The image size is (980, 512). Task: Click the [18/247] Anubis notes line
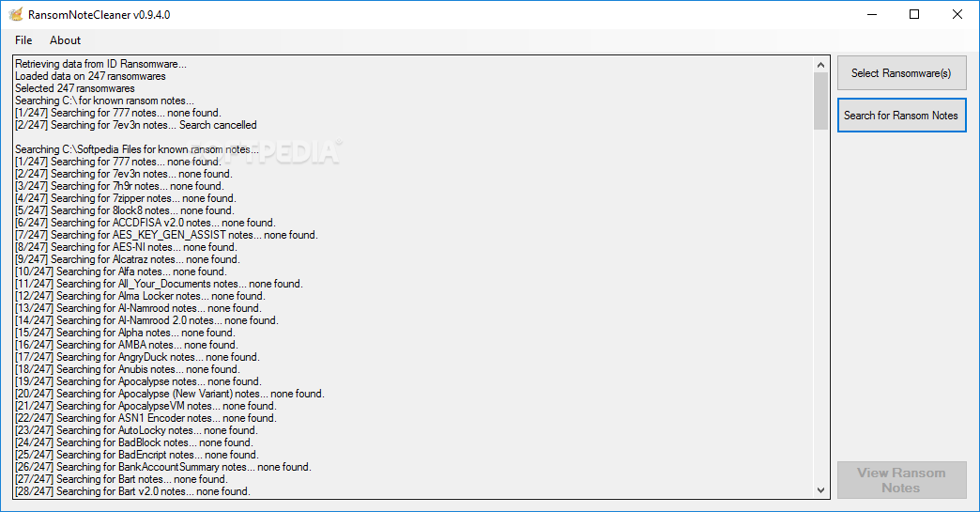click(x=128, y=369)
